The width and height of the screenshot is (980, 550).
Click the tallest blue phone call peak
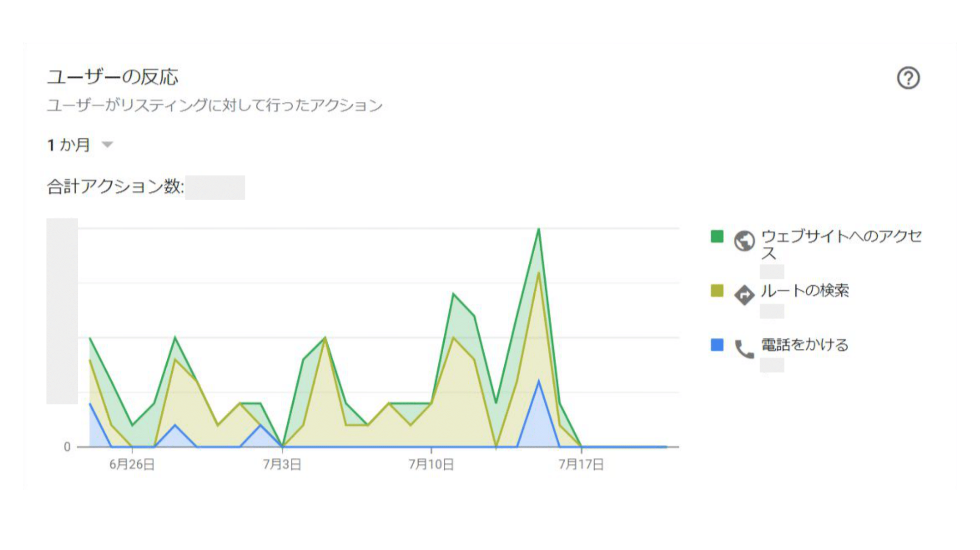[539, 382]
